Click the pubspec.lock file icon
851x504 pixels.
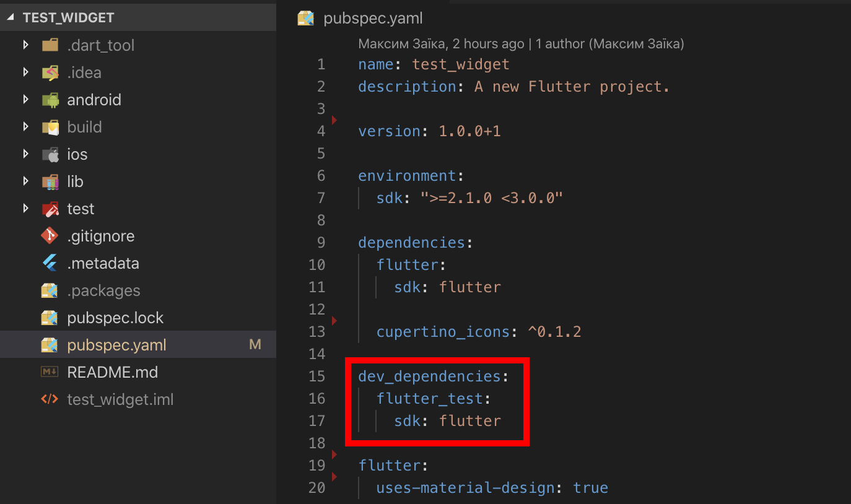tap(50, 318)
